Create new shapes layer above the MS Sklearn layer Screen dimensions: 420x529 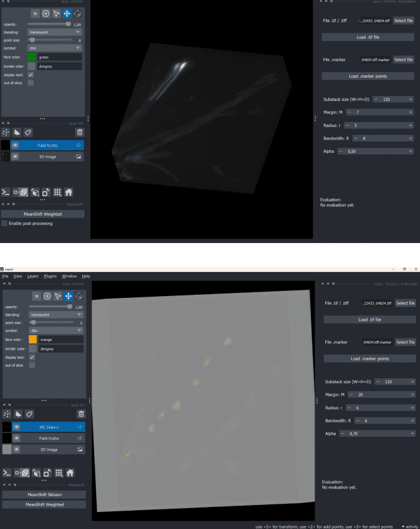click(x=18, y=414)
